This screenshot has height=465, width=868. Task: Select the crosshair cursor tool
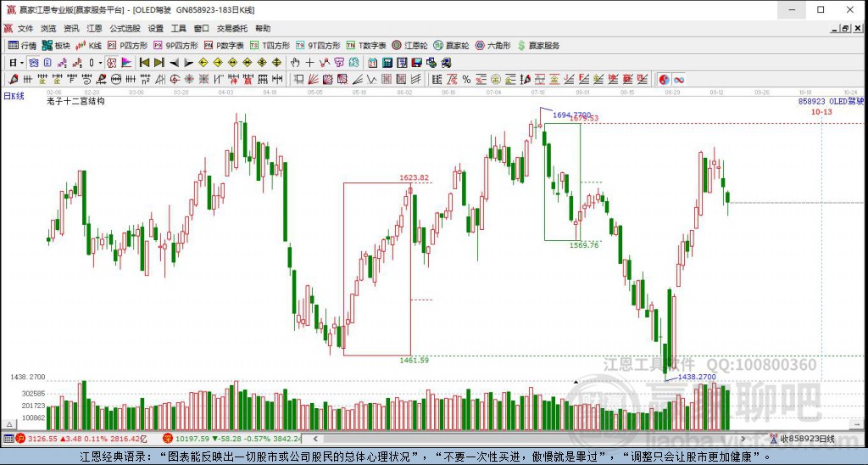point(310,63)
